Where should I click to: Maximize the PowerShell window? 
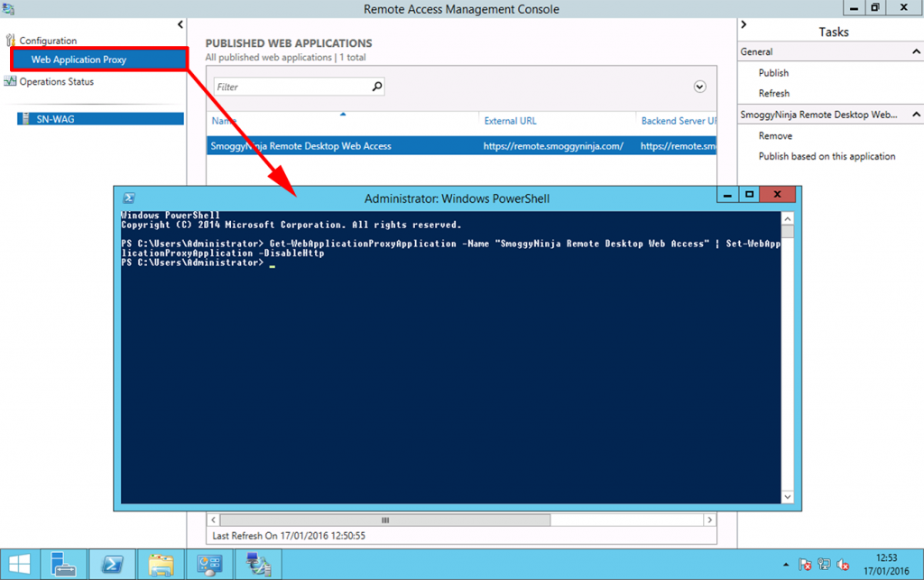[x=749, y=195]
